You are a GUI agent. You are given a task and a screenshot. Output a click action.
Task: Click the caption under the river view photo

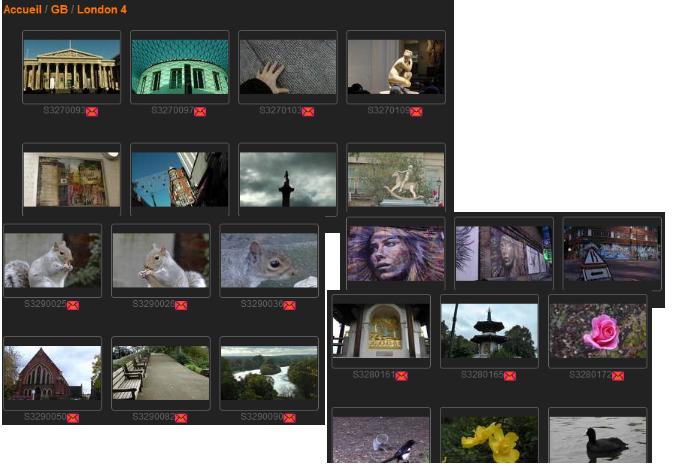click(x=262, y=417)
